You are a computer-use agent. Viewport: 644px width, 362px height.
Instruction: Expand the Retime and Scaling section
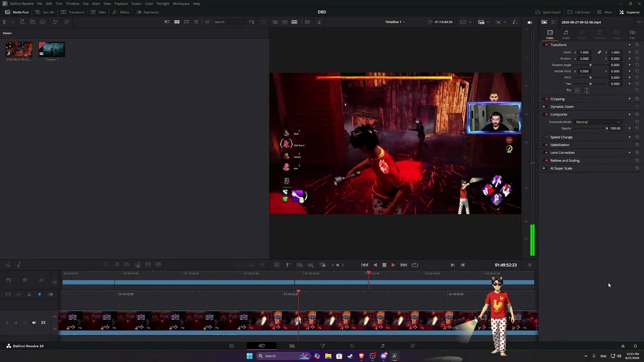[x=565, y=160]
